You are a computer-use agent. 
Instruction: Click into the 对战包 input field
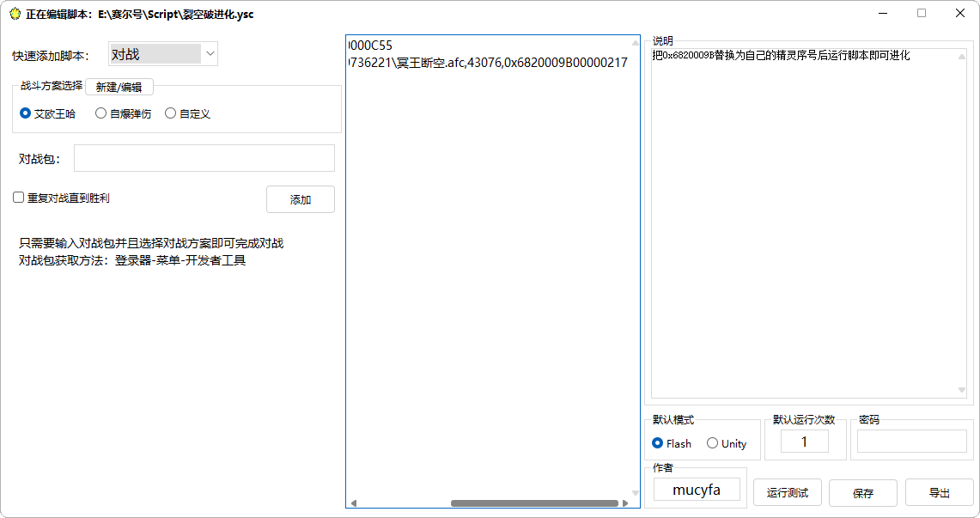click(204, 158)
